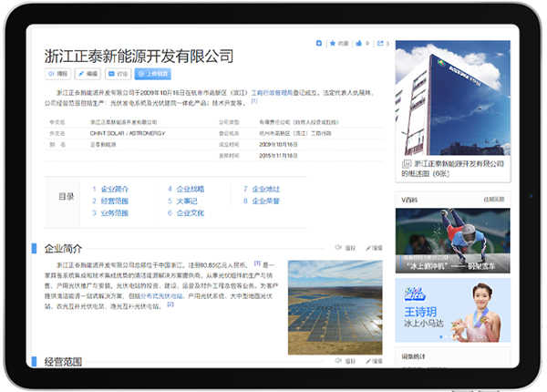Click the 播报 audio playback button

[57, 74]
